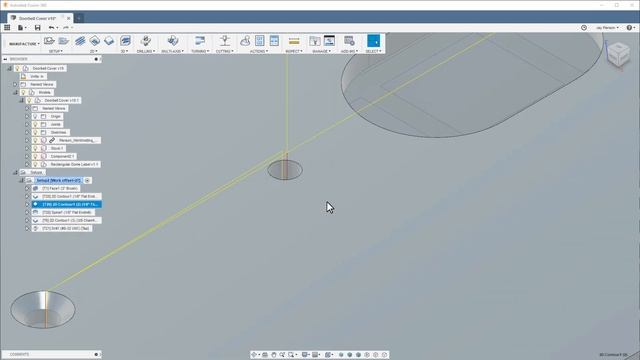Activate the Select tool icon
This screenshot has width=640, height=360.
[373, 40]
